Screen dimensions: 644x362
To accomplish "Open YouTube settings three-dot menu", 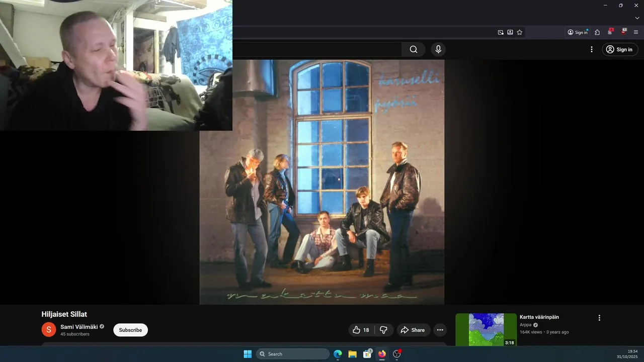I will tap(592, 49).
